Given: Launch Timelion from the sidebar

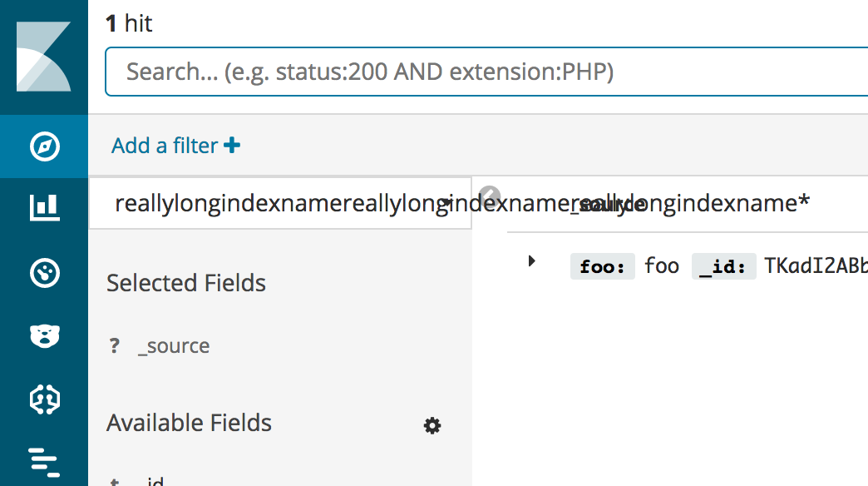Looking at the screenshot, I should (45, 335).
